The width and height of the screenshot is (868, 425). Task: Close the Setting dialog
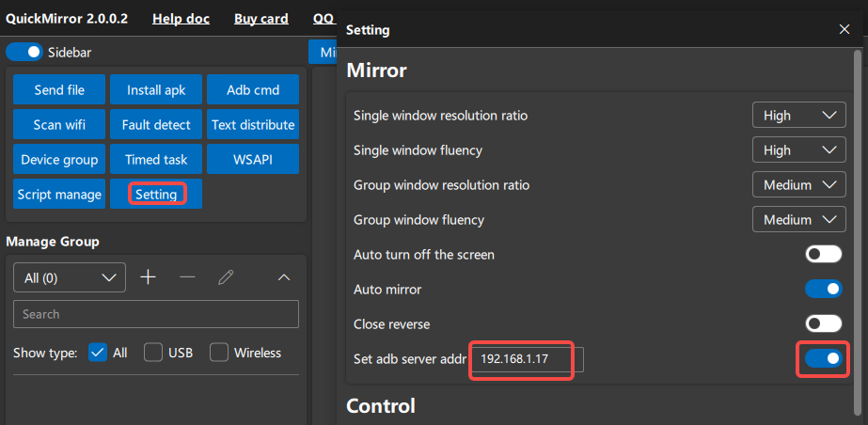[844, 29]
